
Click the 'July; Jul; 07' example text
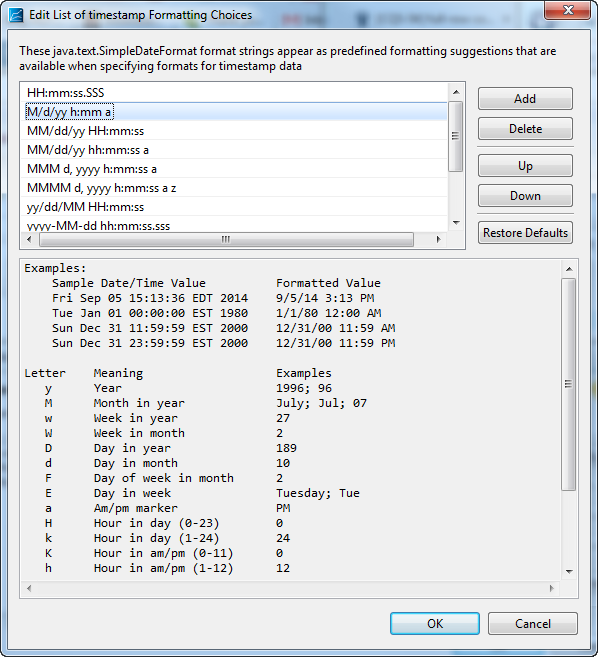tap(321, 403)
